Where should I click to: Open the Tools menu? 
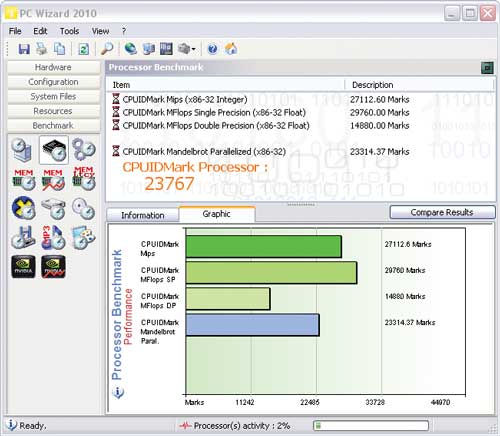[69, 31]
